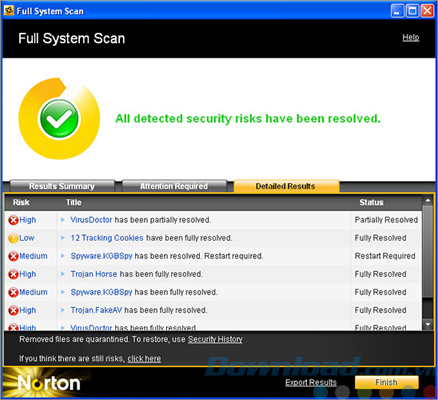Viewport: 438px width, 400px height.
Task: Click the red X icon on the Trojan Horse row
Action: (x=13, y=274)
